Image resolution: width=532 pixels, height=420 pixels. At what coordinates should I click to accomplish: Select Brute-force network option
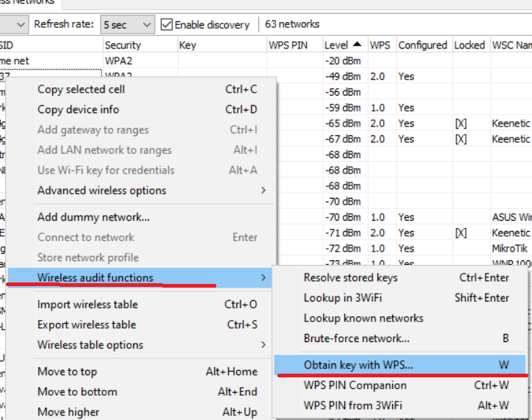(x=357, y=338)
